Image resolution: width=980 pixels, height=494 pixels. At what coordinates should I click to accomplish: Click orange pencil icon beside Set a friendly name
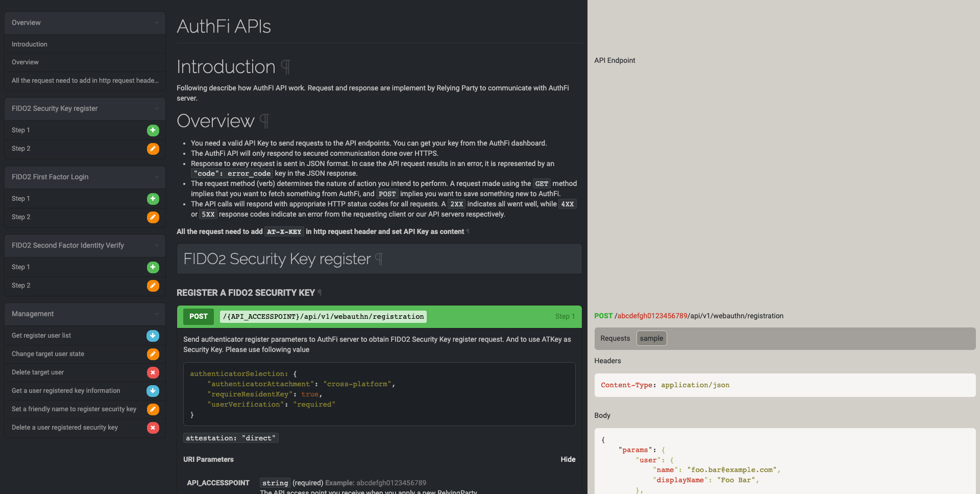tap(153, 409)
